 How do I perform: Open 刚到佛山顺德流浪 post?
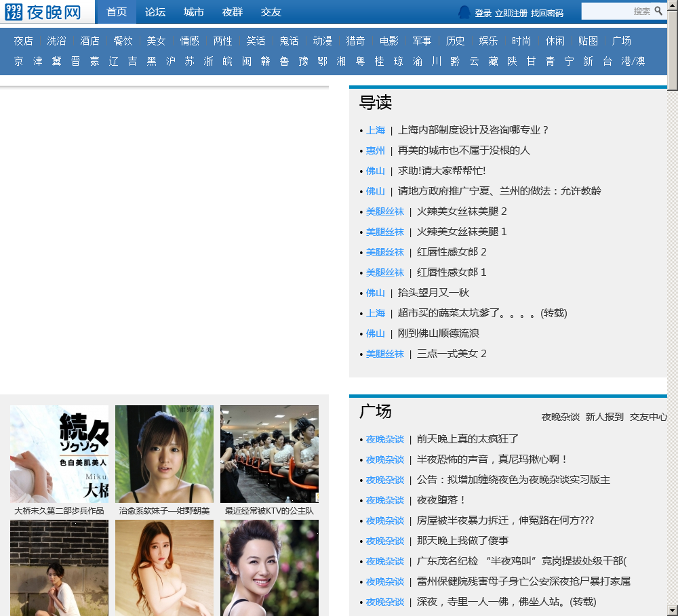tap(439, 333)
